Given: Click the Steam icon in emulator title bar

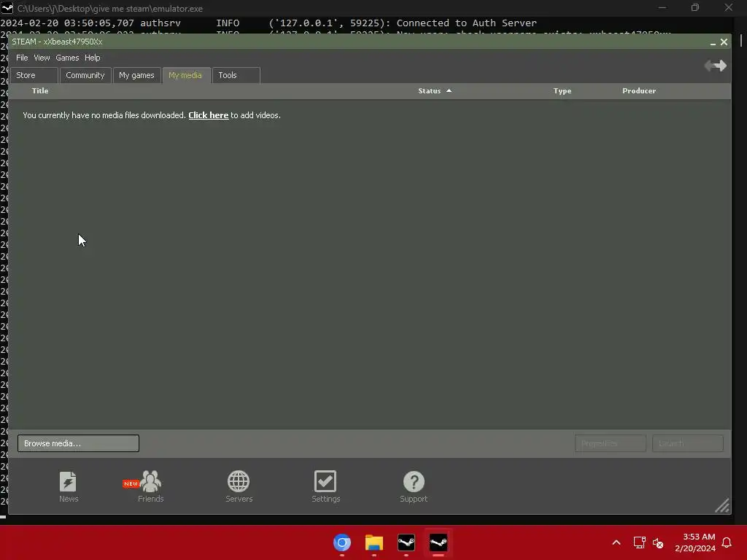Looking at the screenshot, I should 7,8.
